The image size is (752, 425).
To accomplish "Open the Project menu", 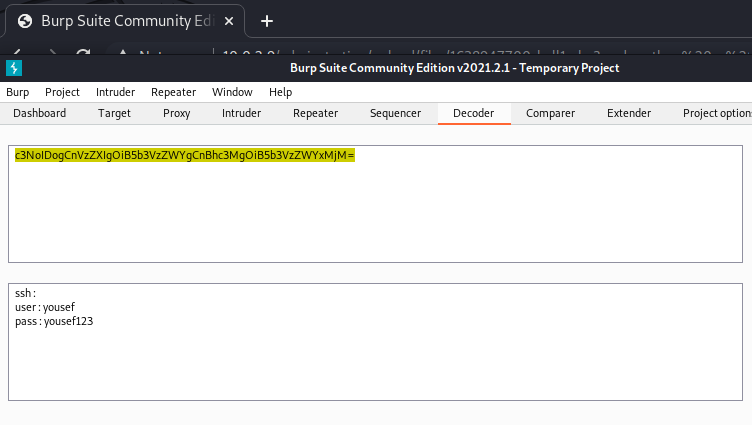I will (x=62, y=92).
